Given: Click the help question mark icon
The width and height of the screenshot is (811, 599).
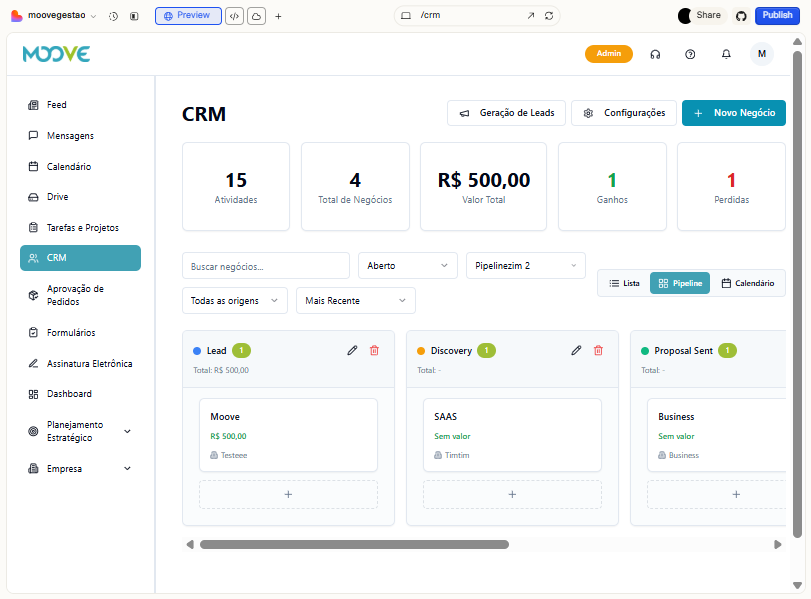Looking at the screenshot, I should coord(690,54).
